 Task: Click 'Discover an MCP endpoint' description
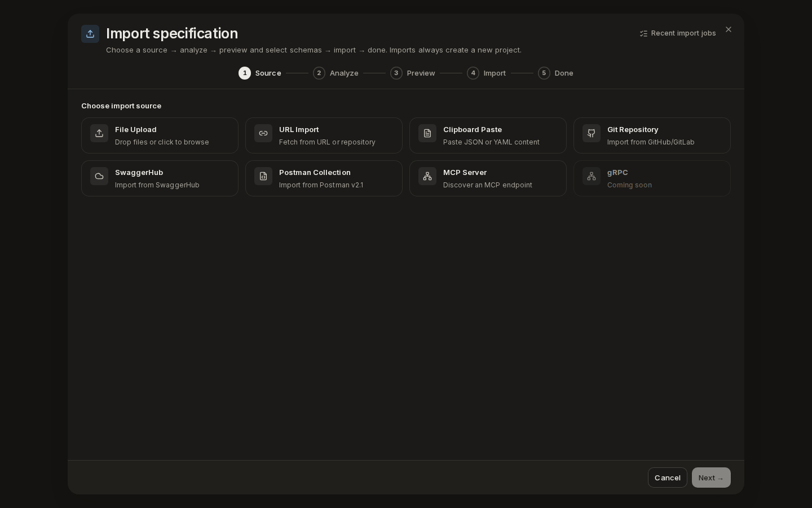pos(488,185)
